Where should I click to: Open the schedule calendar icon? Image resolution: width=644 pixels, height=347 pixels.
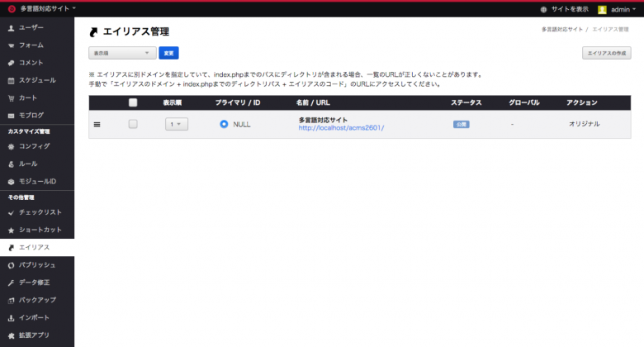pyautogui.click(x=12, y=80)
